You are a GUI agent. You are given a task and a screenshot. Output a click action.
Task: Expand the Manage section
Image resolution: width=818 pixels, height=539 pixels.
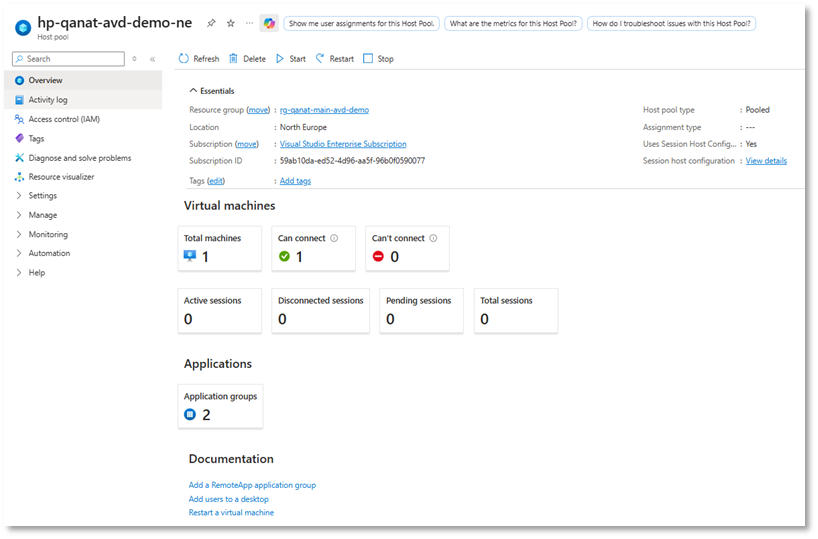pos(83,215)
